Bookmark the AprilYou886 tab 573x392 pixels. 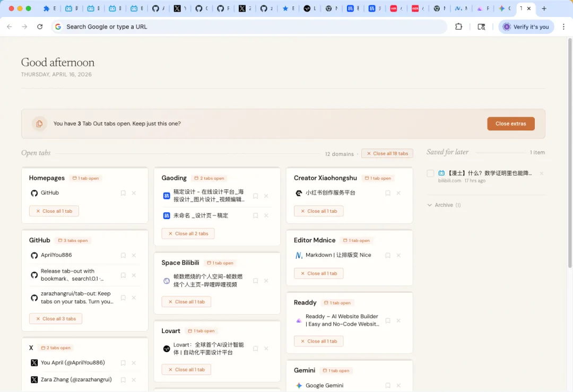[123, 255]
